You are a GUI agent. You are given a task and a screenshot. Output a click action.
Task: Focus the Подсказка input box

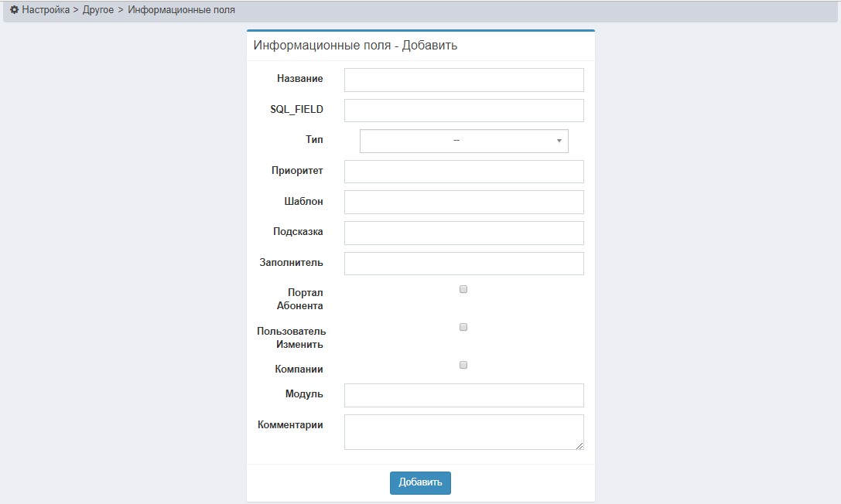coord(463,233)
